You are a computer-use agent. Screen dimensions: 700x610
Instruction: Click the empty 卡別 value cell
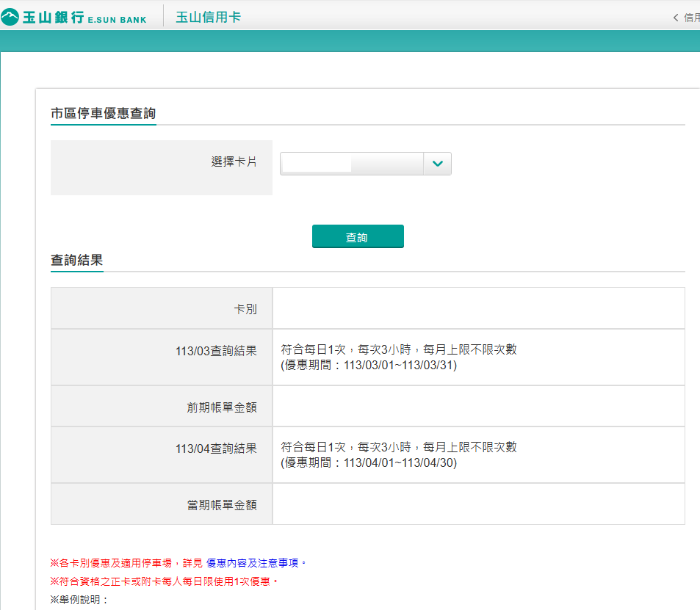(x=477, y=308)
